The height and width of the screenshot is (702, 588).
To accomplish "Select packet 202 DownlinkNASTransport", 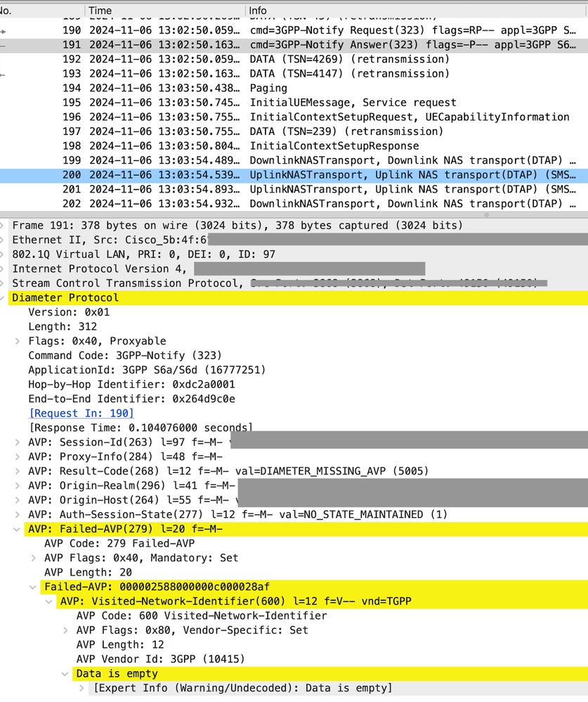I will pos(294,204).
